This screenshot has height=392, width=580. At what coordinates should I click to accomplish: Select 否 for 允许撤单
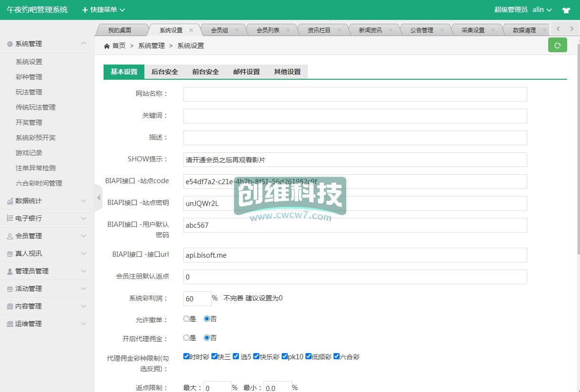pos(207,319)
